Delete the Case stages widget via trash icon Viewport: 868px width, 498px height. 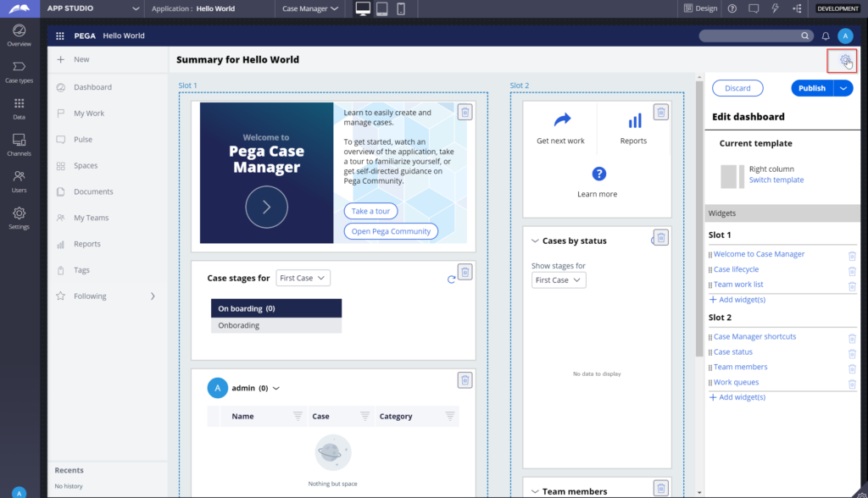click(465, 272)
